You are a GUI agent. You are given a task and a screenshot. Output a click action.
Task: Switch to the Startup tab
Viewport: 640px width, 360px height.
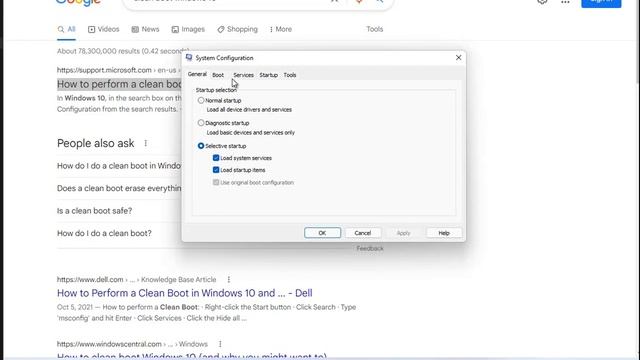tap(269, 75)
